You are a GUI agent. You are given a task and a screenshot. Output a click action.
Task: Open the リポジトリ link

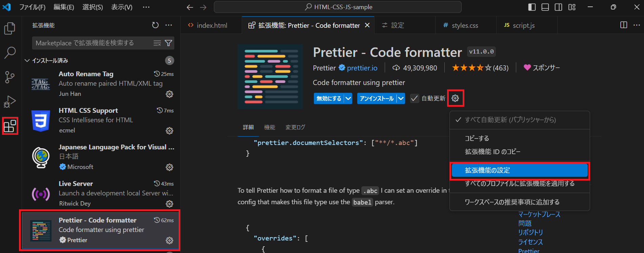(530, 232)
